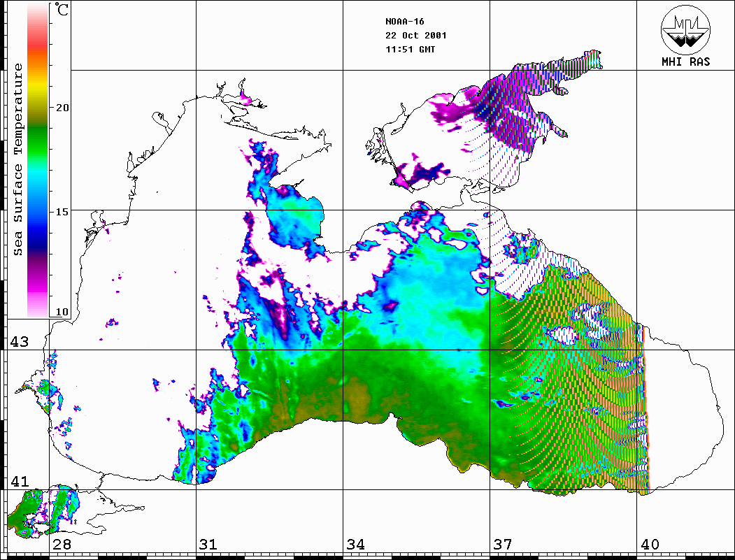The height and width of the screenshot is (560, 735).
Task: Click longitude label "31"
Action: (208, 545)
